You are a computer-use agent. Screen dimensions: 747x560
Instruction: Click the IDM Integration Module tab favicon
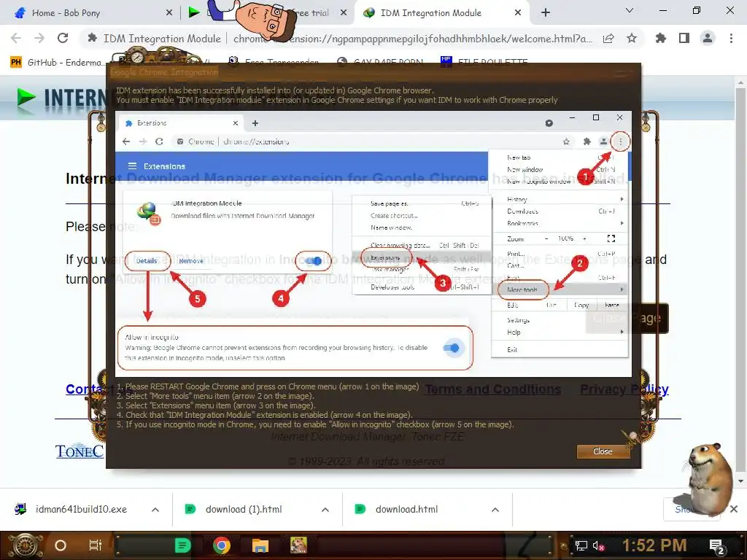click(368, 13)
